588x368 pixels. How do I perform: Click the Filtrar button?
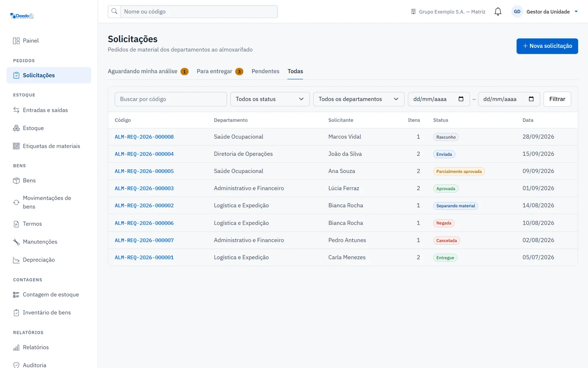pyautogui.click(x=557, y=99)
